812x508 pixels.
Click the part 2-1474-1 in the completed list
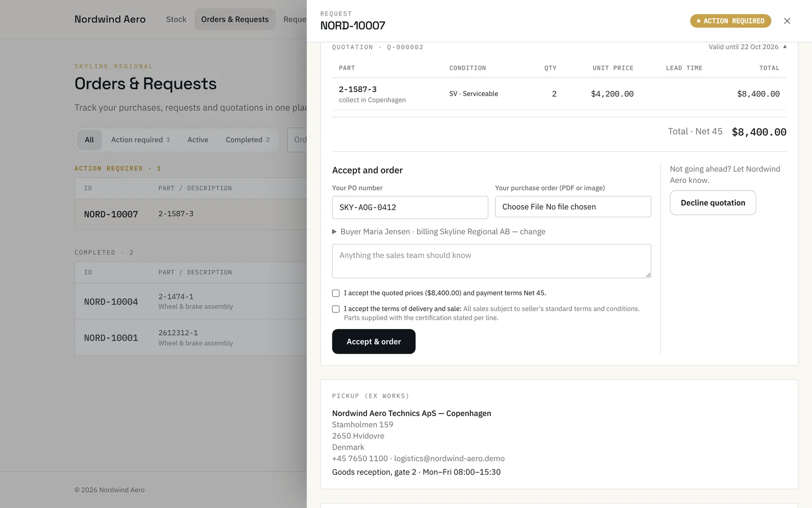point(176,297)
